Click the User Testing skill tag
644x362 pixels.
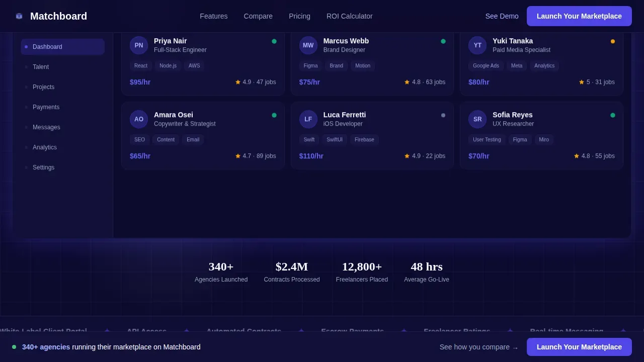[487, 140]
